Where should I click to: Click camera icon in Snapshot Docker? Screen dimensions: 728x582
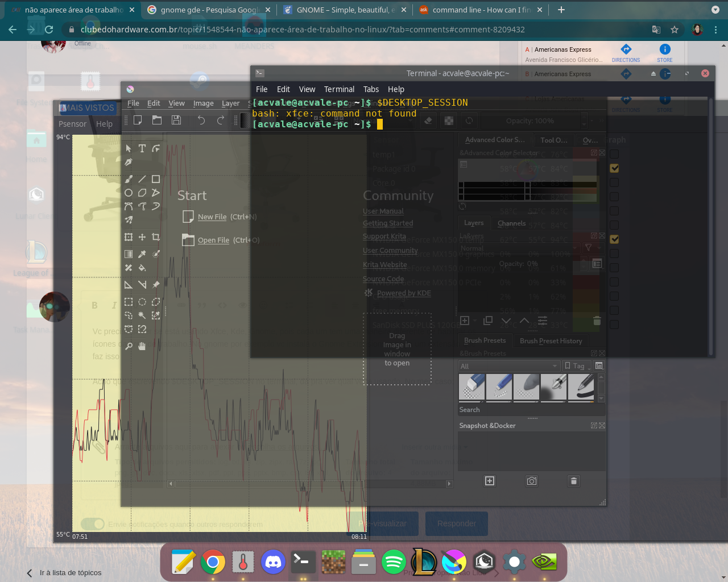click(532, 481)
